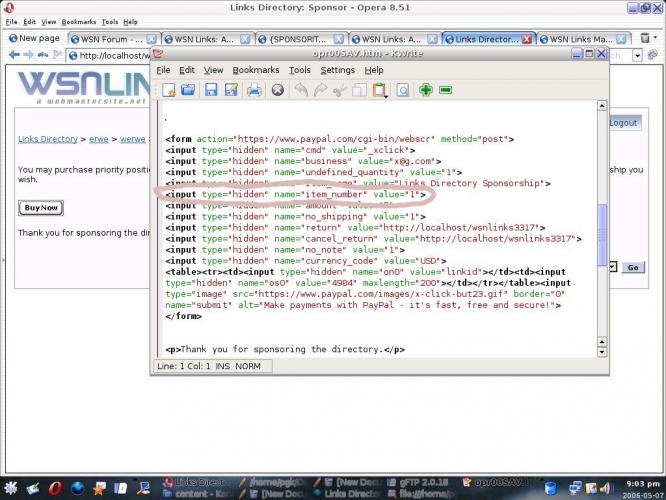The height and width of the screenshot is (500, 666).
Task: Click the New document icon in KWrite
Action: [169, 90]
